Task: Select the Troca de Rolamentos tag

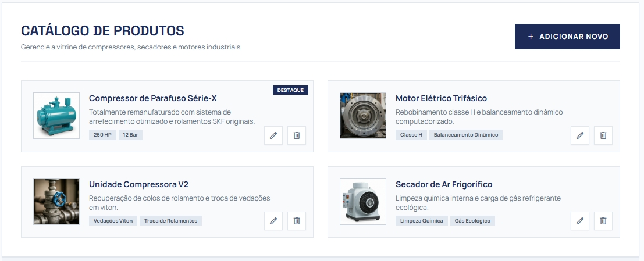Action: 170,221
